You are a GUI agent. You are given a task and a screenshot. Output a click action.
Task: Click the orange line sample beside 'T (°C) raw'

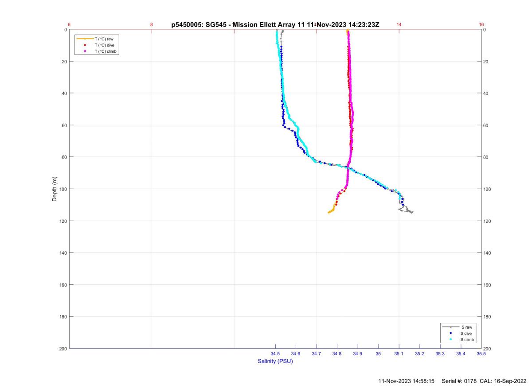pos(85,39)
